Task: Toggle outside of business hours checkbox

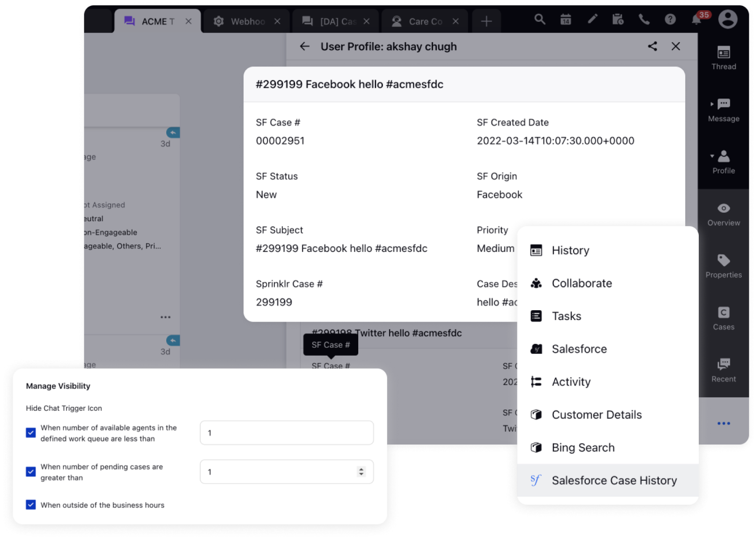Action: click(x=31, y=504)
